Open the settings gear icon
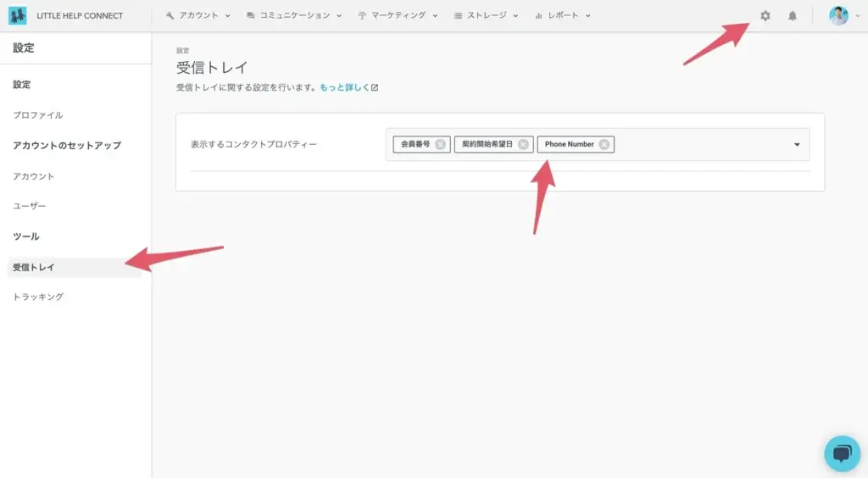The height and width of the screenshot is (478, 868). coord(765,15)
